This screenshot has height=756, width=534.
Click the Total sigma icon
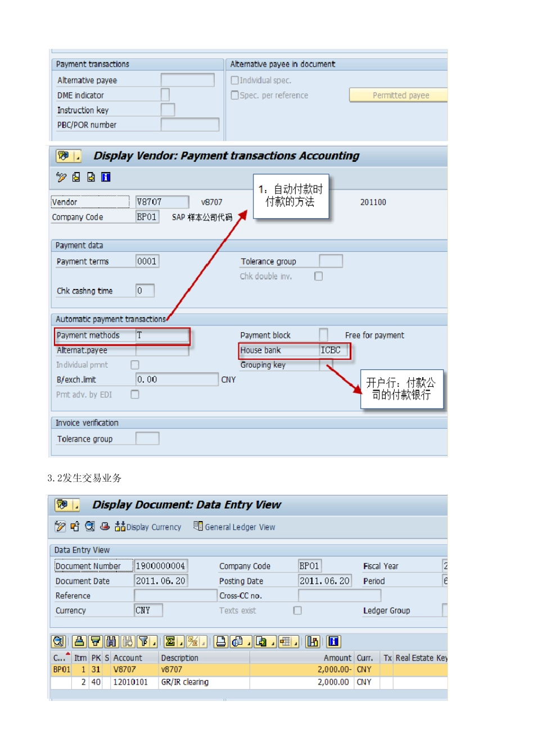pyautogui.click(x=170, y=641)
